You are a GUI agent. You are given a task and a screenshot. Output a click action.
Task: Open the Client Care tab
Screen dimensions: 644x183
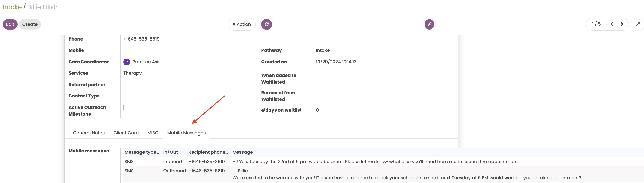[126, 133]
